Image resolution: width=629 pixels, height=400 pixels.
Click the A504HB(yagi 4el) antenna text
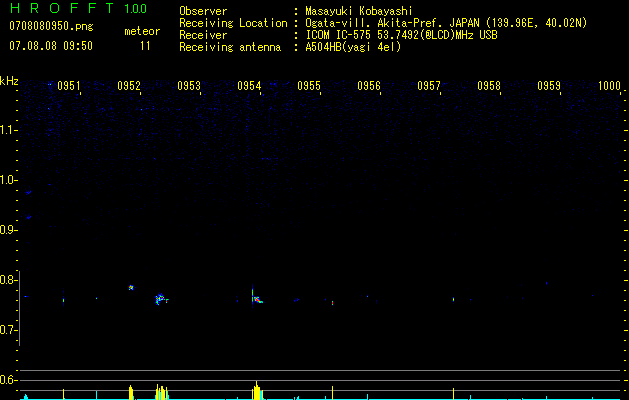click(x=353, y=47)
